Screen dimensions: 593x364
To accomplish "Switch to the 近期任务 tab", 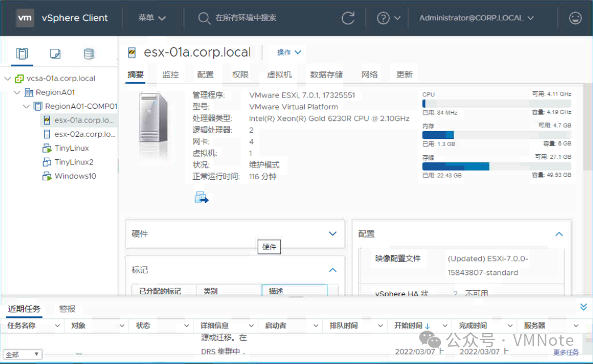I will tap(24, 309).
